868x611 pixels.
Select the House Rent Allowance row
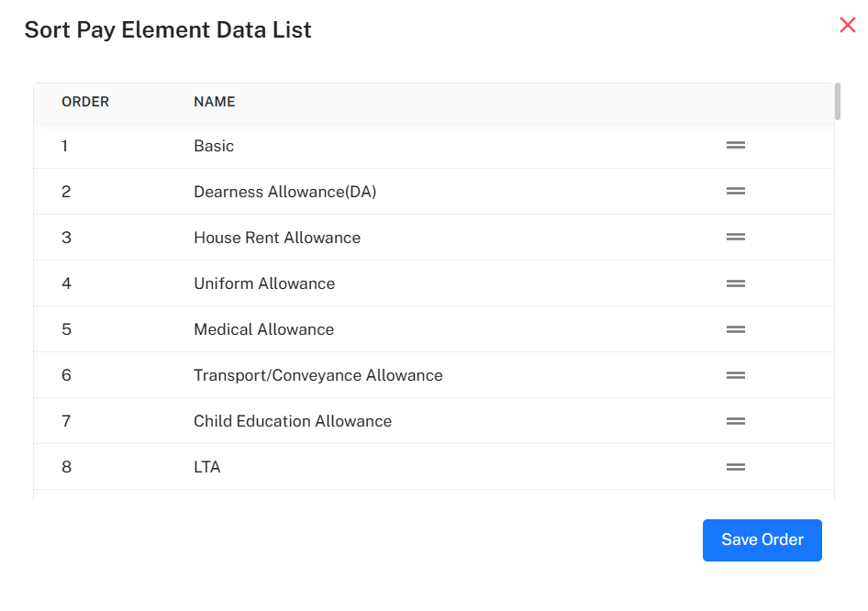click(x=277, y=238)
